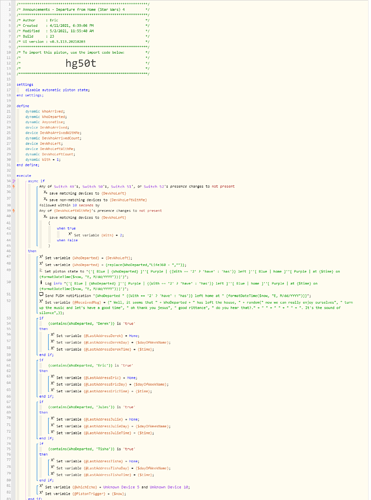Click Set variable icon for LastAddressEric = Home
The width and height of the screenshot is (371, 500).
(x=53, y=377)
